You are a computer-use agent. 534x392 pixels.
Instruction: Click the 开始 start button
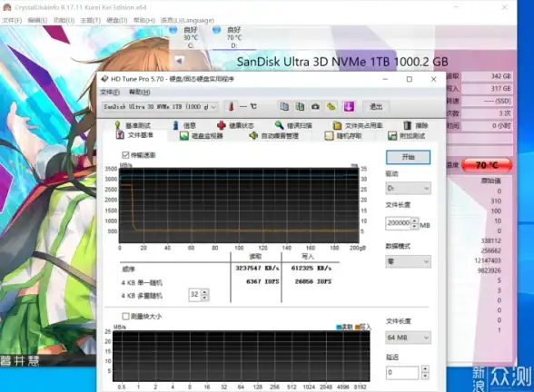pos(408,157)
